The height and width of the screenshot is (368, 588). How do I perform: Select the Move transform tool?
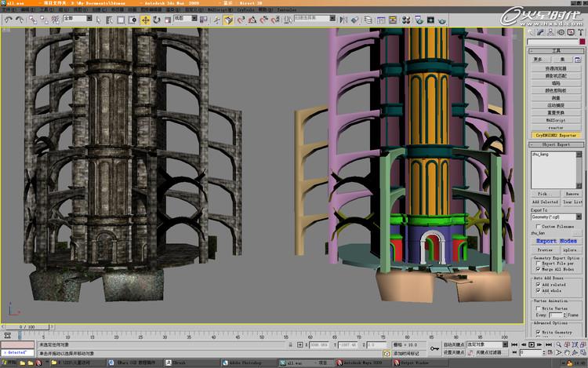pos(146,18)
